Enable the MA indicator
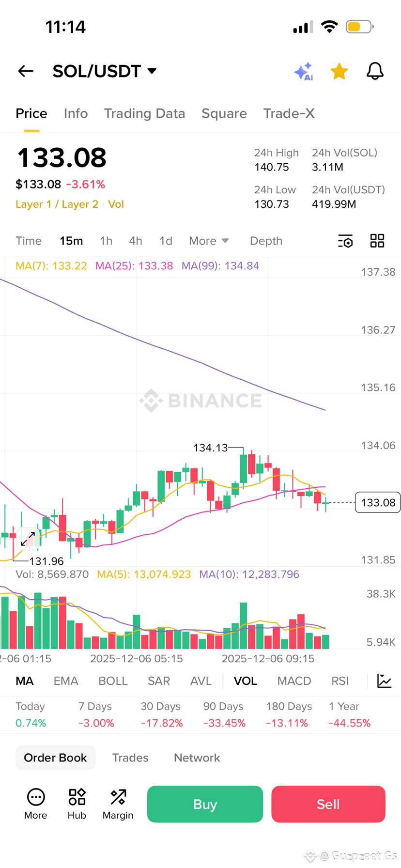The image size is (401, 868). (25, 681)
